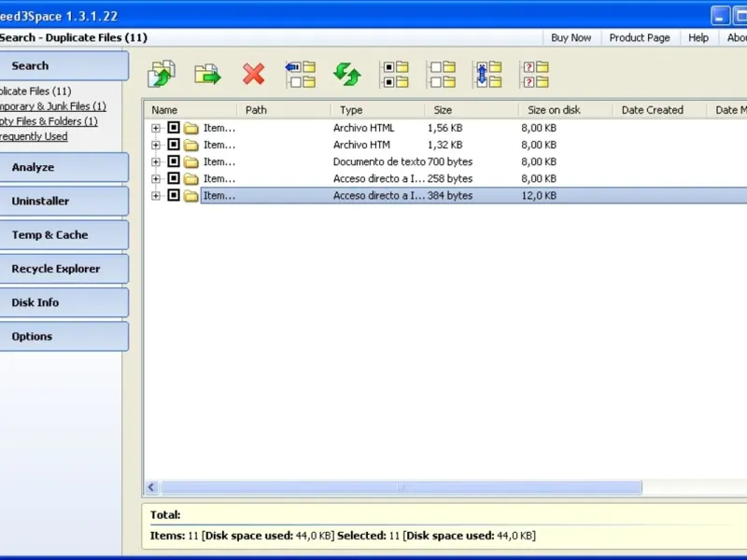Select the Duplicate Files (11) link
This screenshot has height=560, width=747.
click(35, 91)
